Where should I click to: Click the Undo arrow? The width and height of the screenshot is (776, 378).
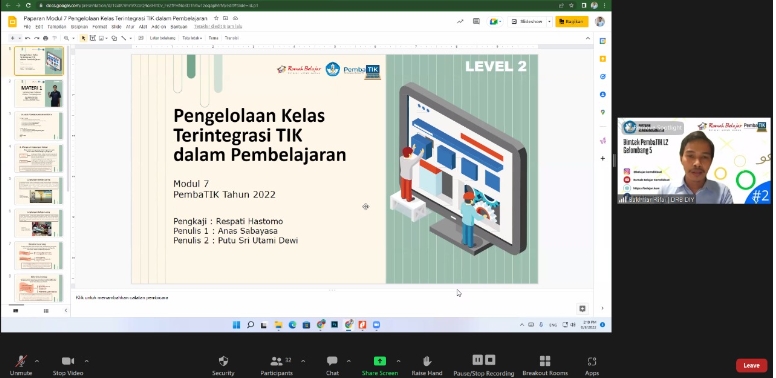28,38
